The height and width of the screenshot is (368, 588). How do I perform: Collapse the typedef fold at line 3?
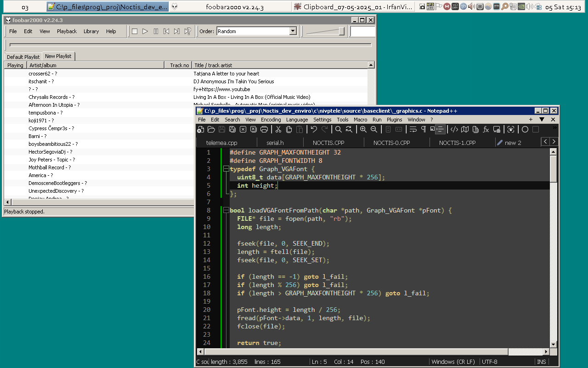pyautogui.click(x=226, y=169)
